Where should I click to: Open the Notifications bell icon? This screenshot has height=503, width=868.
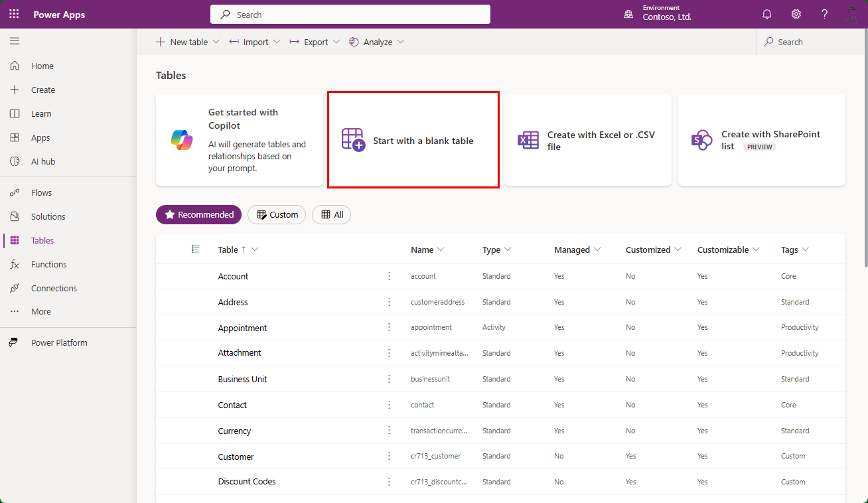coord(767,14)
